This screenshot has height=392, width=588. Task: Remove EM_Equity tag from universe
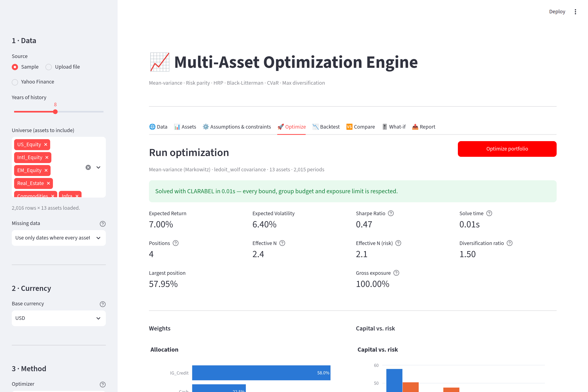click(46, 170)
